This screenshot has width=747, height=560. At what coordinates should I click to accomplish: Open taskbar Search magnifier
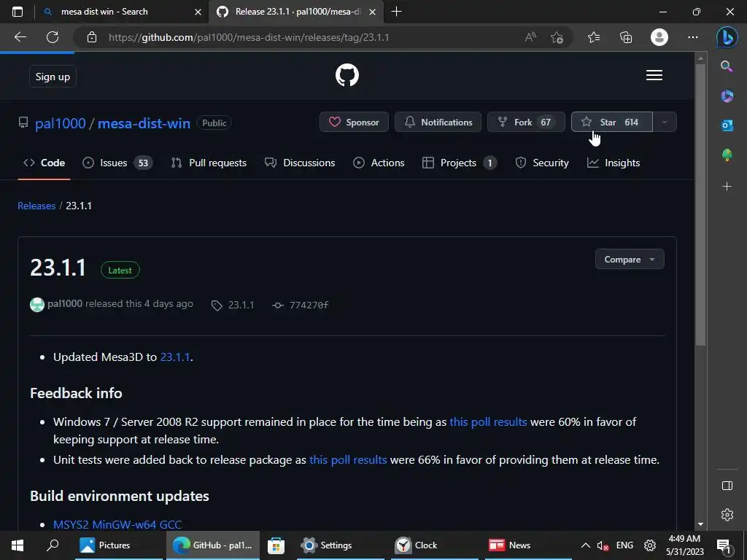pyautogui.click(x=53, y=545)
